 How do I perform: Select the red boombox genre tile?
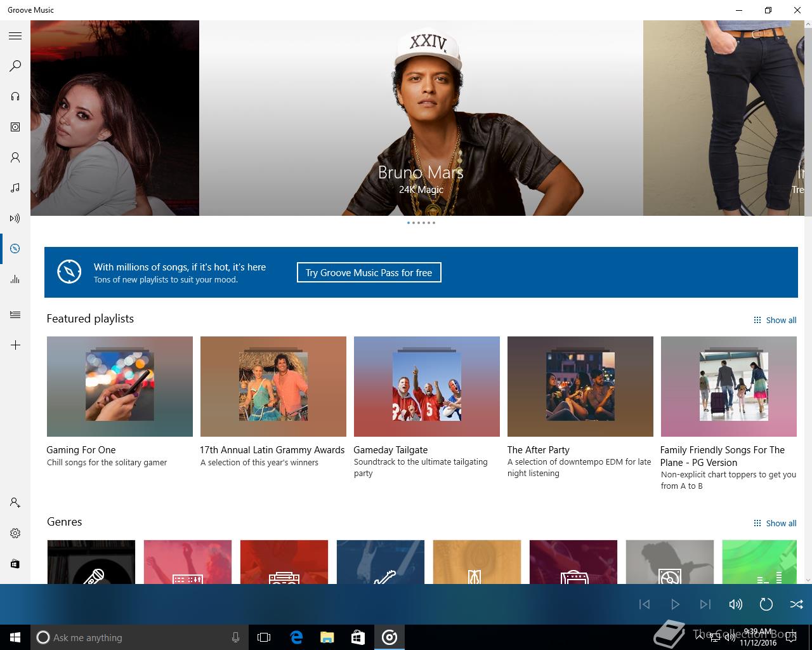pyautogui.click(x=284, y=562)
